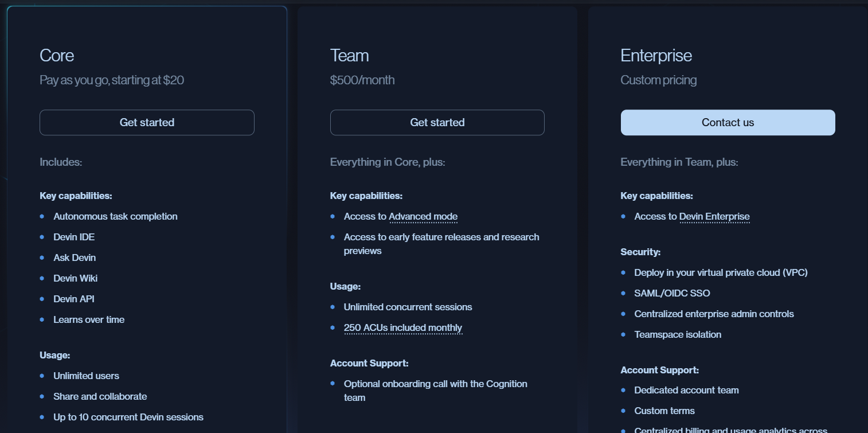Image resolution: width=868 pixels, height=433 pixels.
Task: Click the Devin Wiki list item
Action: 75,279
